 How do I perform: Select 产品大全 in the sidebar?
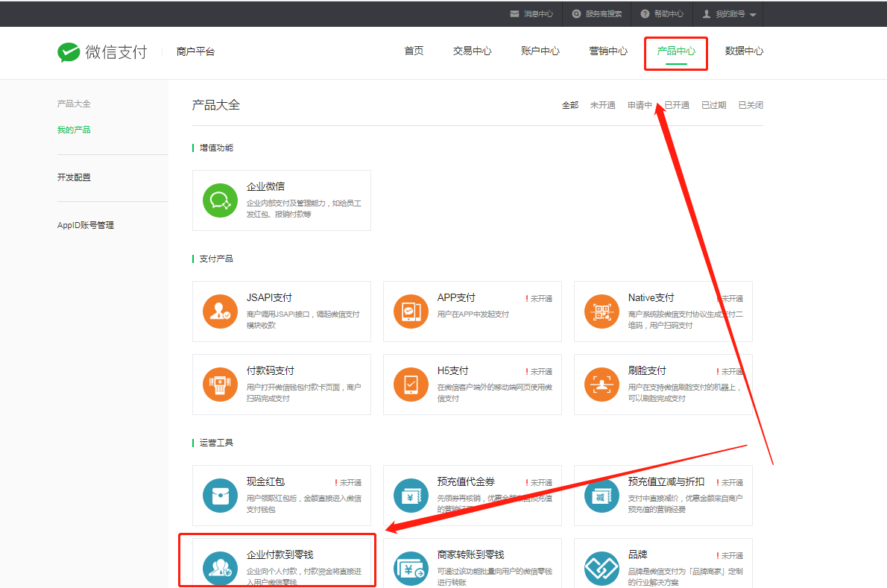(74, 104)
